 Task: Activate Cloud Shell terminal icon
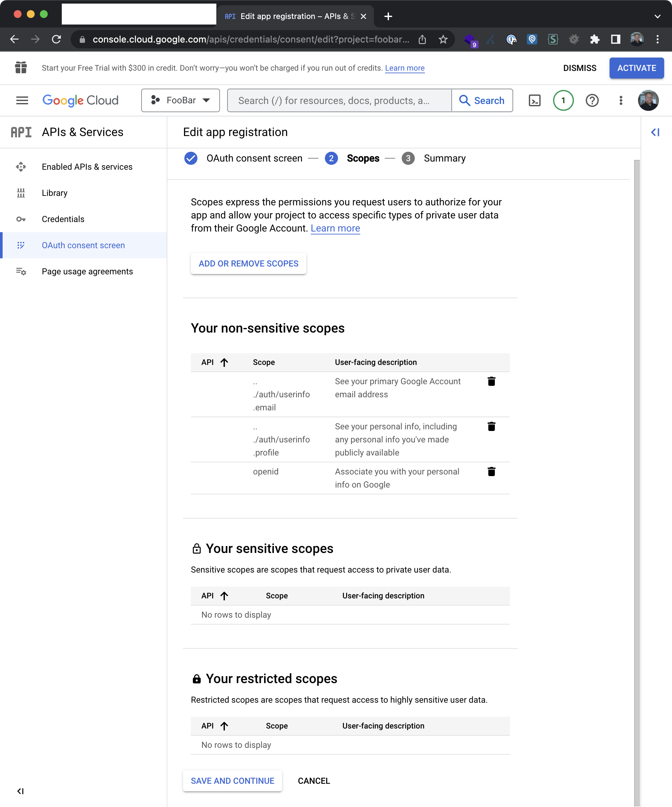pos(534,100)
